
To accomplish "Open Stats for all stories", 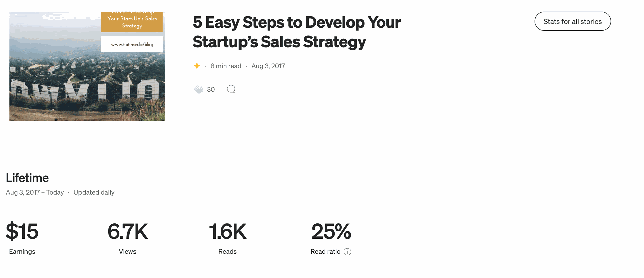I will click(573, 21).
